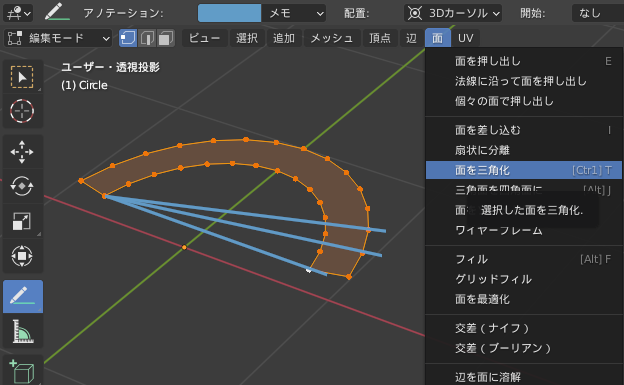Choose 法線に沿って面を押し出し
This screenshot has height=385, width=624.
click(524, 81)
